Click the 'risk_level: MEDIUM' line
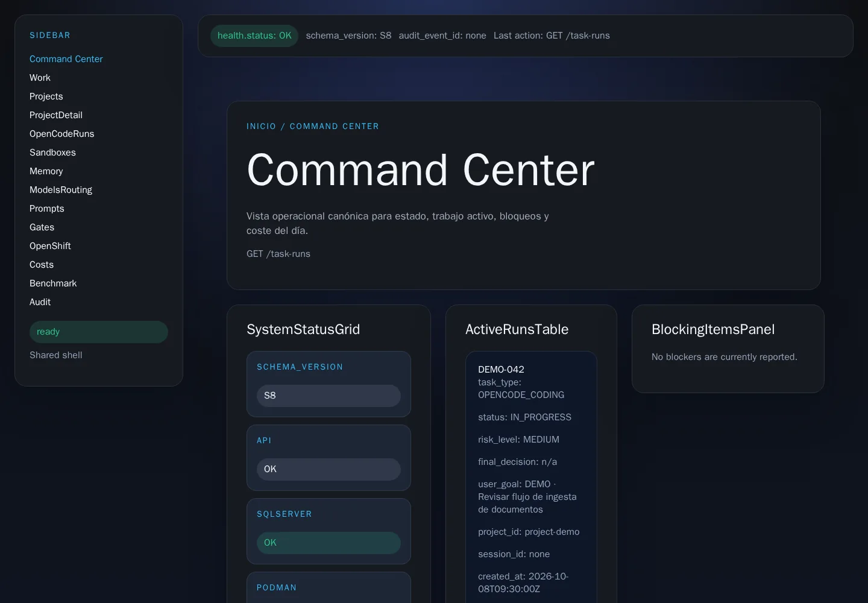Viewport: 868px width, 603px height. [x=518, y=440]
